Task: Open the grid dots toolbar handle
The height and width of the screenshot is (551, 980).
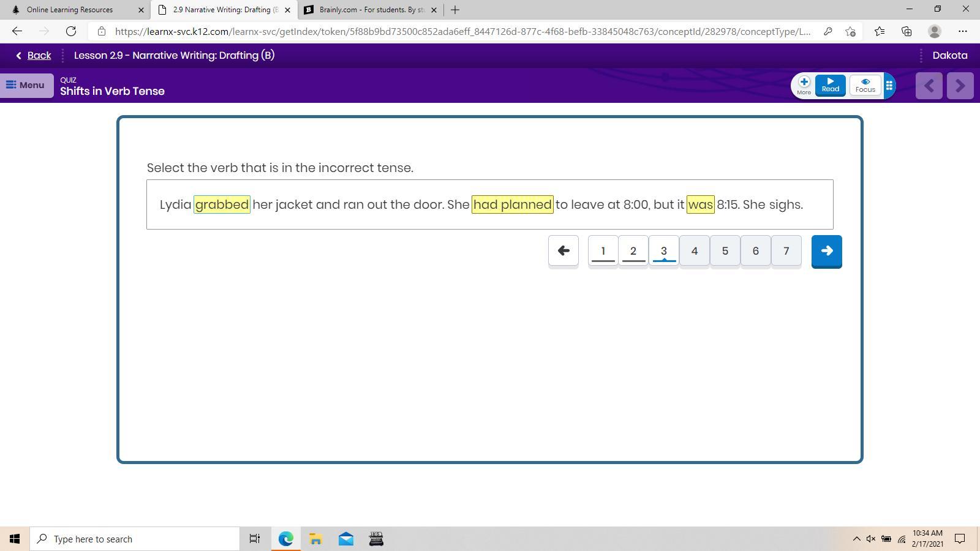Action: coord(889,86)
